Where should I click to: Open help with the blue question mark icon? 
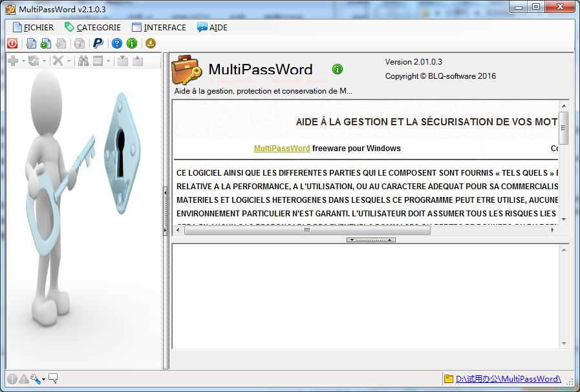click(116, 43)
